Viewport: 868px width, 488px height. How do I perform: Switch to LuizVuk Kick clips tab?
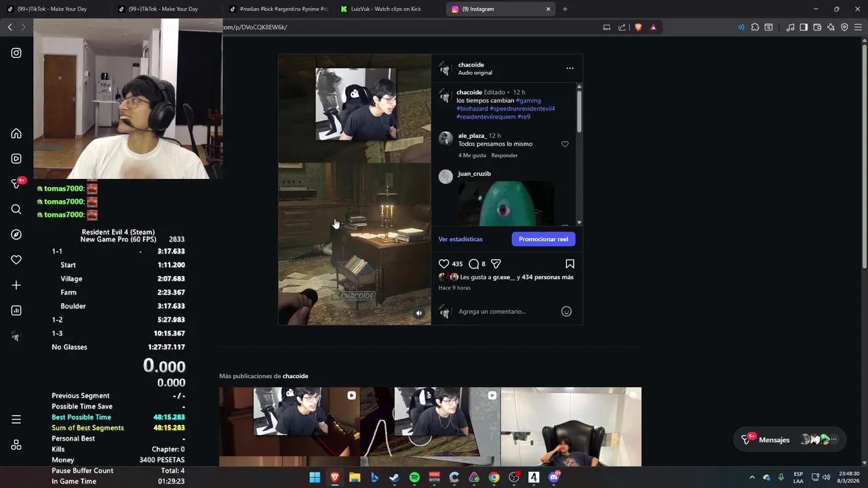(x=390, y=9)
